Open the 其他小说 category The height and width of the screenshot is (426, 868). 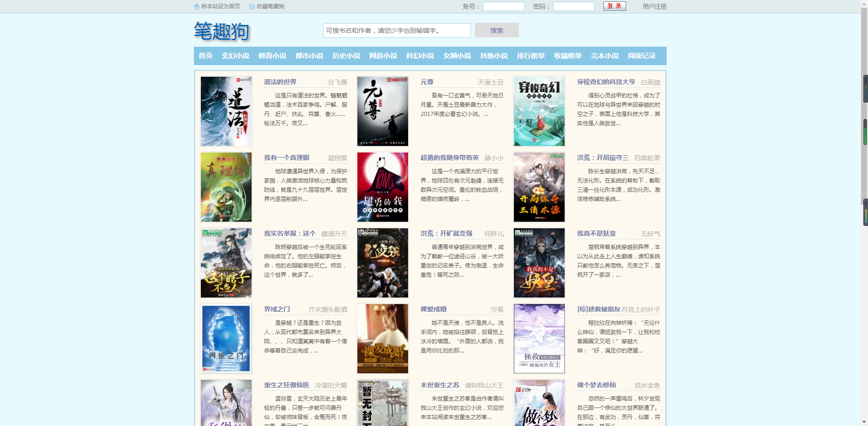(x=494, y=56)
